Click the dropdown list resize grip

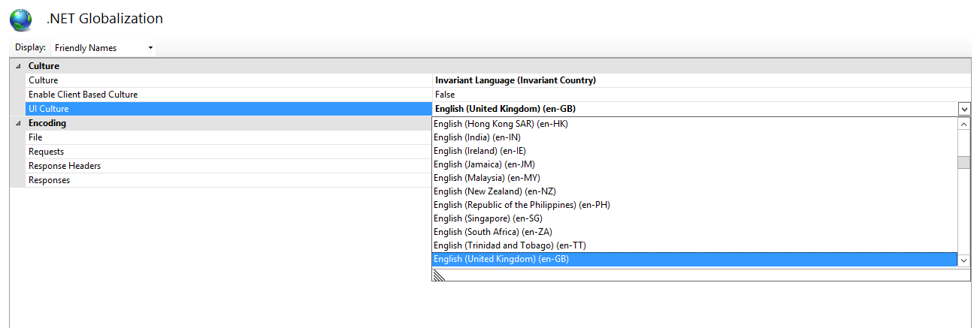(x=440, y=275)
